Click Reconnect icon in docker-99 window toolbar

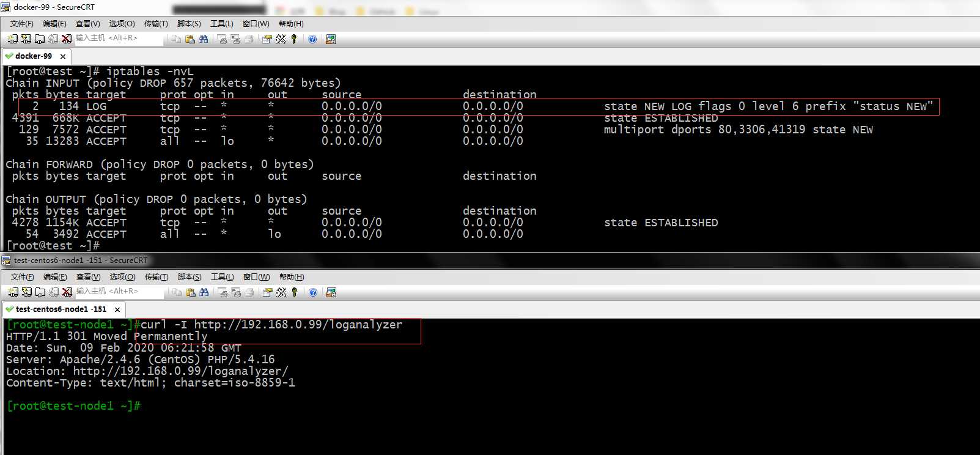53,39
